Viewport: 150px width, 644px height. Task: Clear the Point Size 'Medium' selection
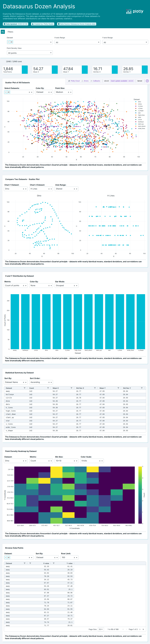[69, 92]
